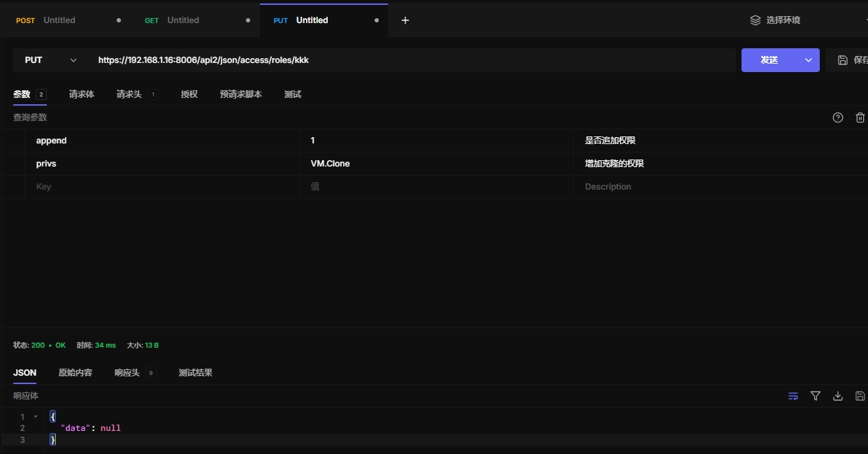This screenshot has width=868, height=454.
Task: Collapse JSON at line 1 fold arrow
Action: [x=36, y=417]
